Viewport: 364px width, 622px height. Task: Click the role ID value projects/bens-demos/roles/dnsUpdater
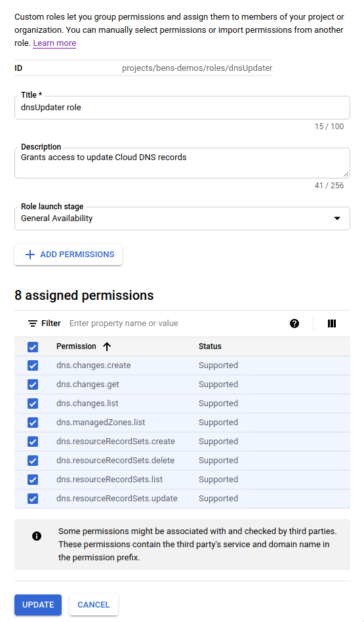[197, 68]
